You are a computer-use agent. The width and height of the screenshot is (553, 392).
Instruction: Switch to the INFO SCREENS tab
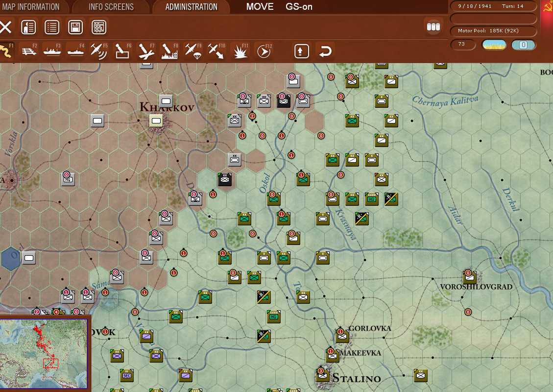tap(111, 7)
